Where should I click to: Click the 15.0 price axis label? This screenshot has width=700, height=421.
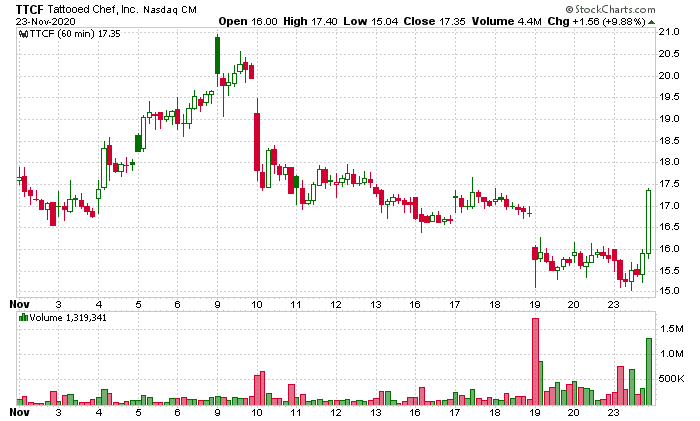(669, 291)
